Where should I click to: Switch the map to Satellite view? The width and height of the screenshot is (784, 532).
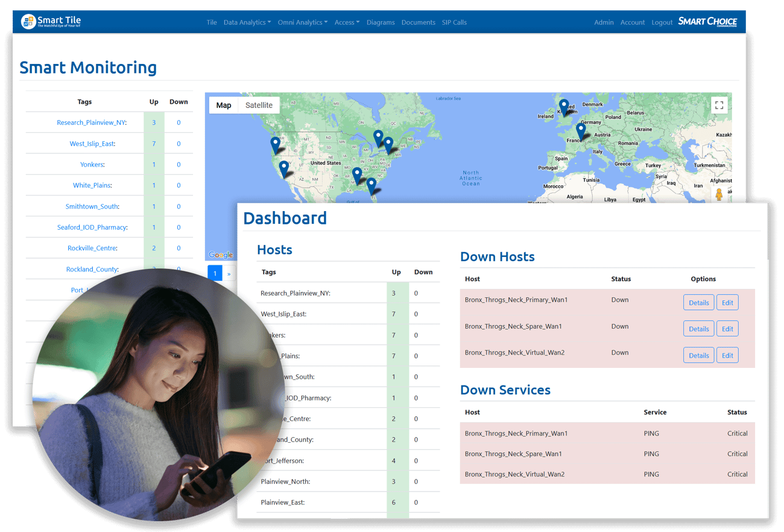tap(259, 105)
